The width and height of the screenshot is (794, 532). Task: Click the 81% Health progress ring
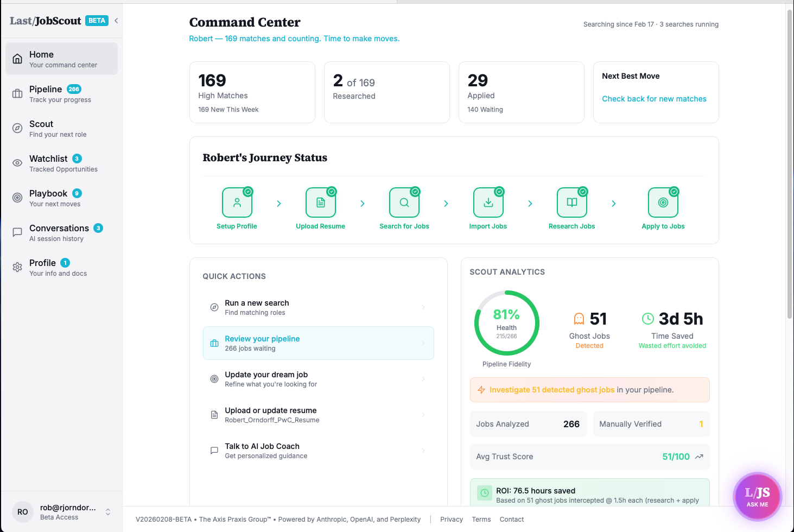click(506, 323)
